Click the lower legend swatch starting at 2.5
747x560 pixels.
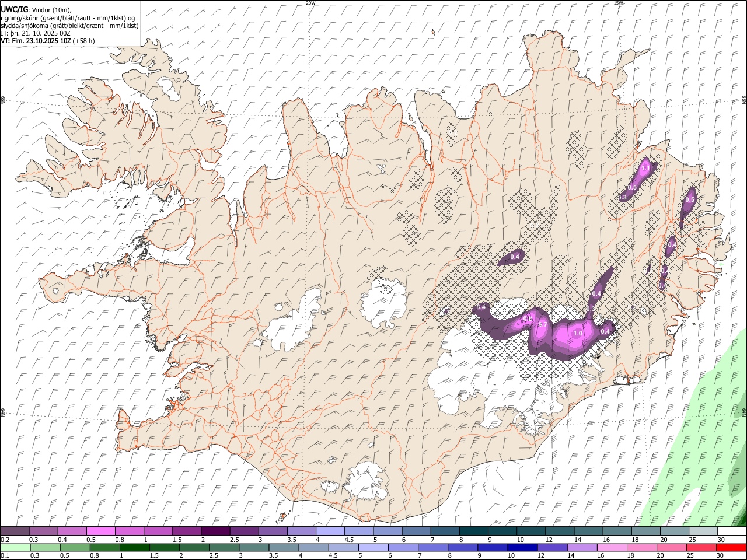tap(224, 547)
